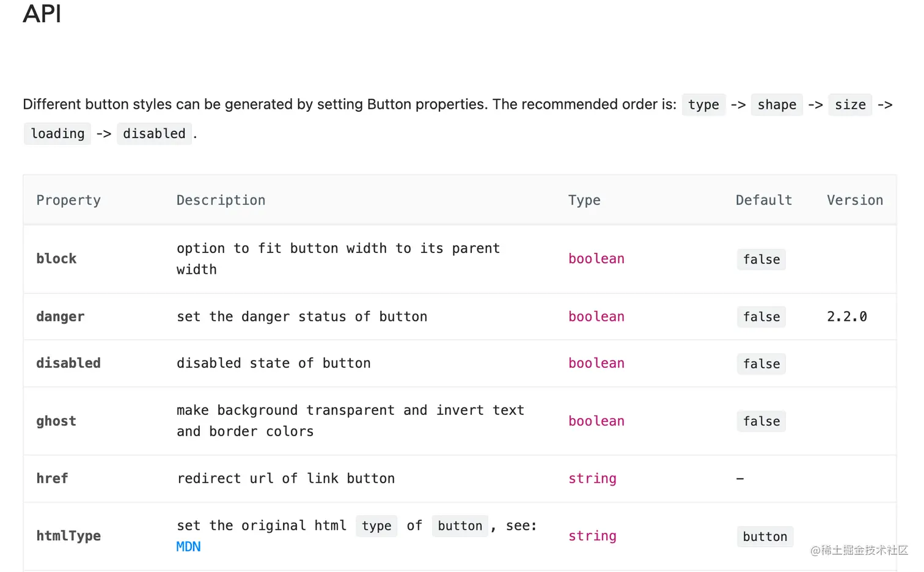Open the MDN link
The image size is (924, 572).
pyautogui.click(x=188, y=546)
